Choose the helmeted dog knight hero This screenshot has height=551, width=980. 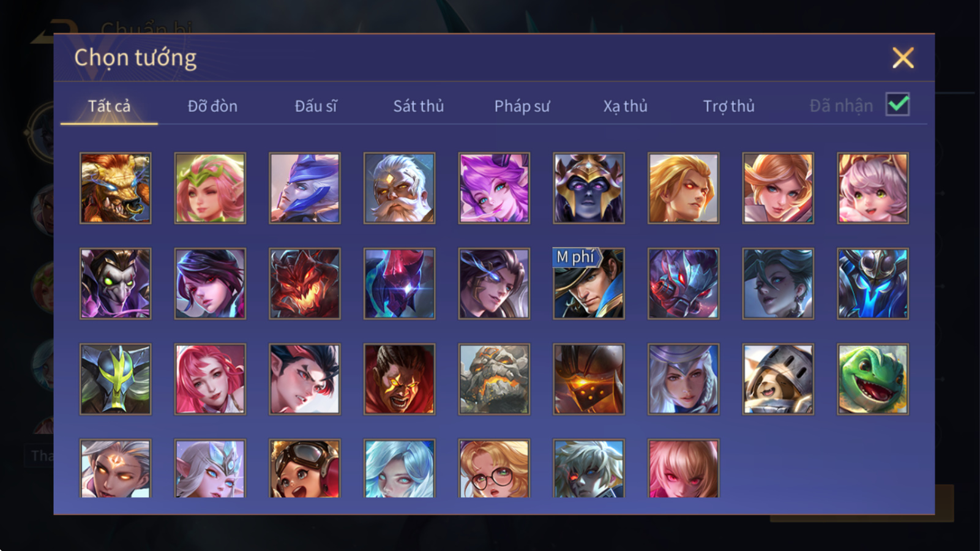[778, 379]
